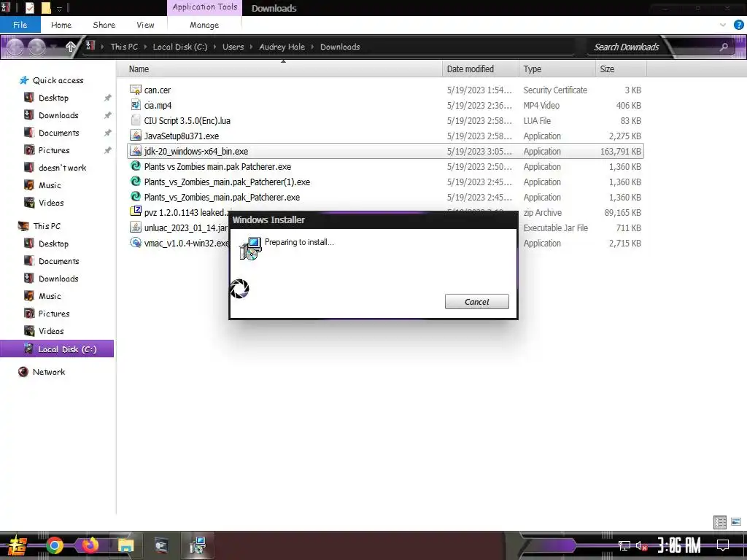747x560 pixels.
Task: Click the Windows Installer taskbar icon
Action: (x=197, y=545)
